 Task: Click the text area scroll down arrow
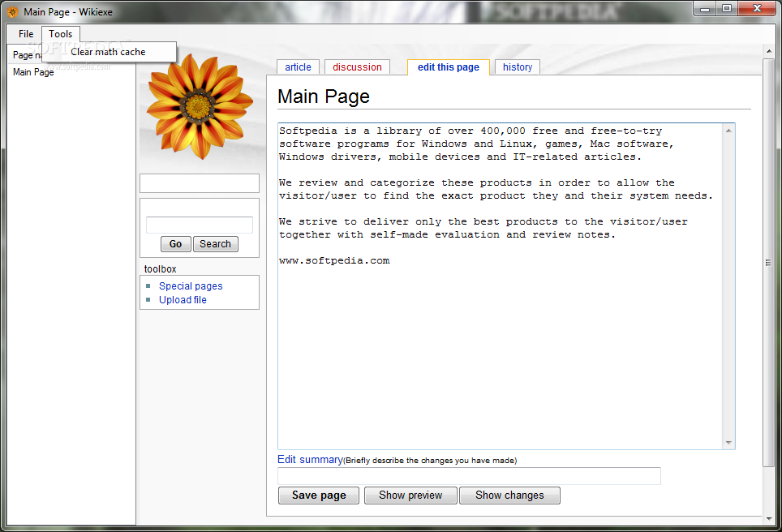728,442
